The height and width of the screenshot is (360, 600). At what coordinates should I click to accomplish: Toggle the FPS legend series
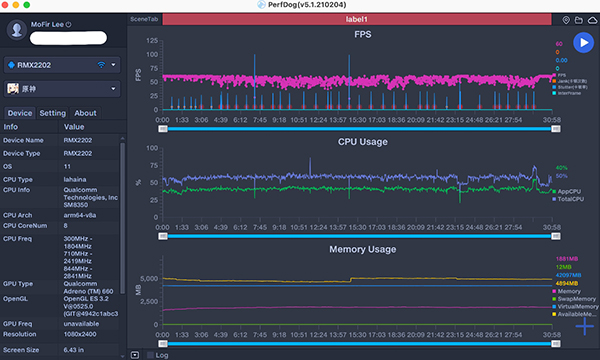[x=559, y=75]
